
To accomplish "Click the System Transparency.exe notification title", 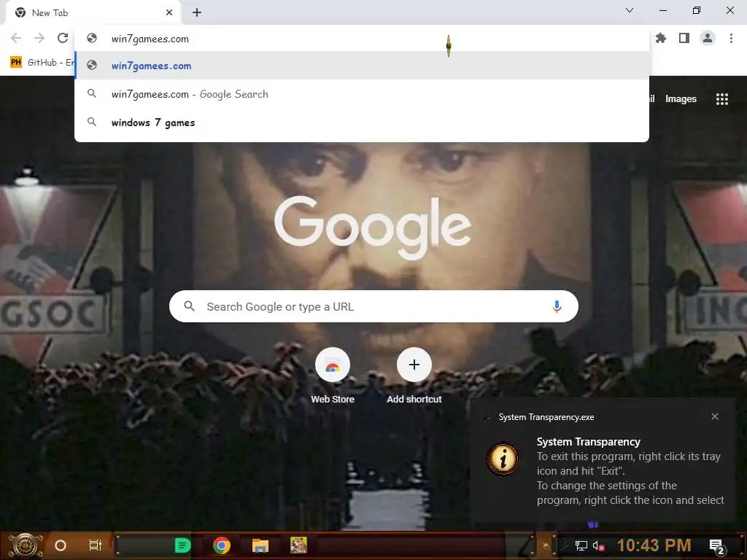I will (x=546, y=417).
